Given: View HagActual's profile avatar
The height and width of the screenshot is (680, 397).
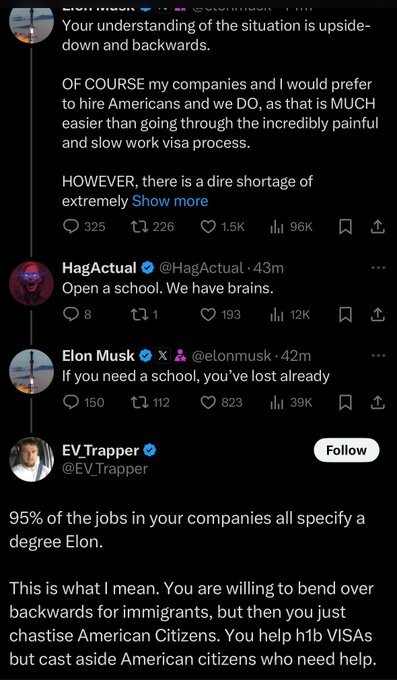Looking at the screenshot, I should click(x=31, y=284).
